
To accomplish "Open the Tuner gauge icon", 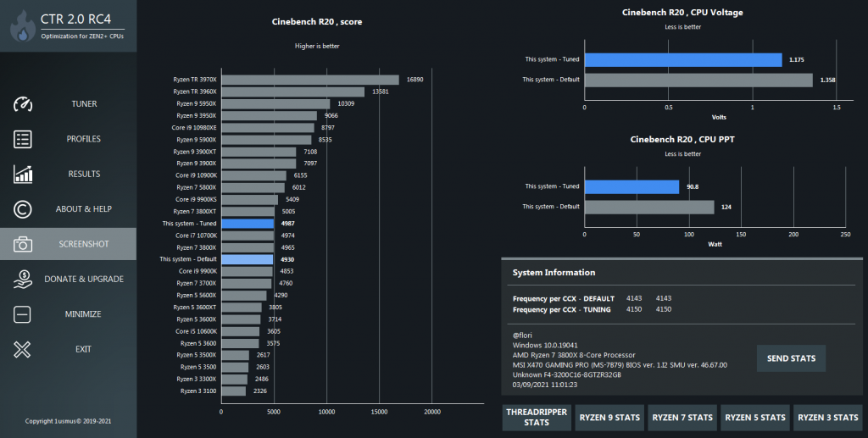I will pos(23,104).
